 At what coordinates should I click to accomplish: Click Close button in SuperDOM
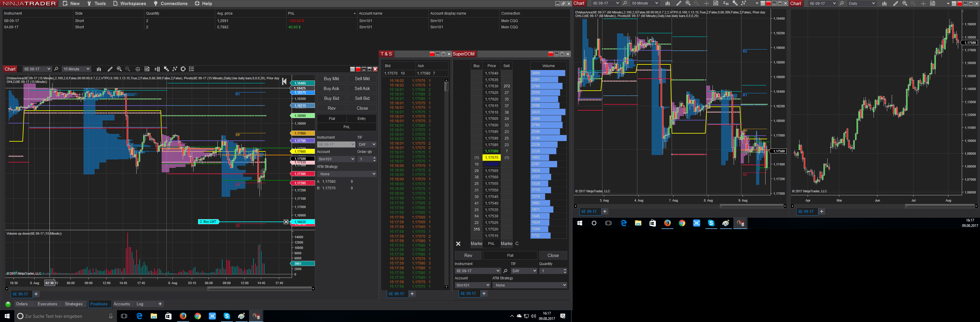(x=553, y=256)
